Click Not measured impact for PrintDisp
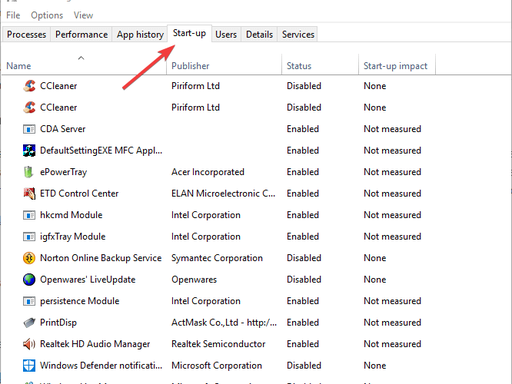This screenshot has width=512, height=384. 392,323
